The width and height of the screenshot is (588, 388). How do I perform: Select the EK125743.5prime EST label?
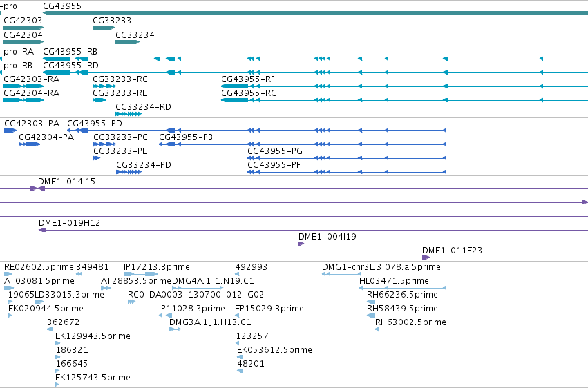click(93, 378)
